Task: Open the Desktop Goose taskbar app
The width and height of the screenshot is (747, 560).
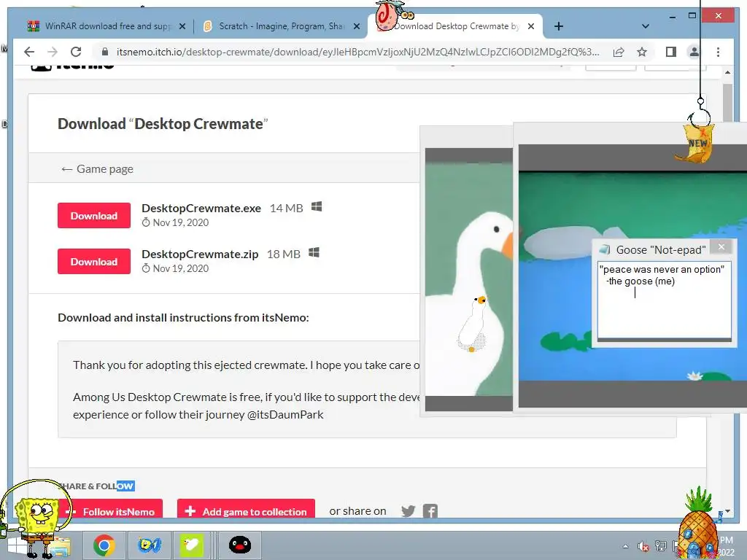Action: (192, 545)
